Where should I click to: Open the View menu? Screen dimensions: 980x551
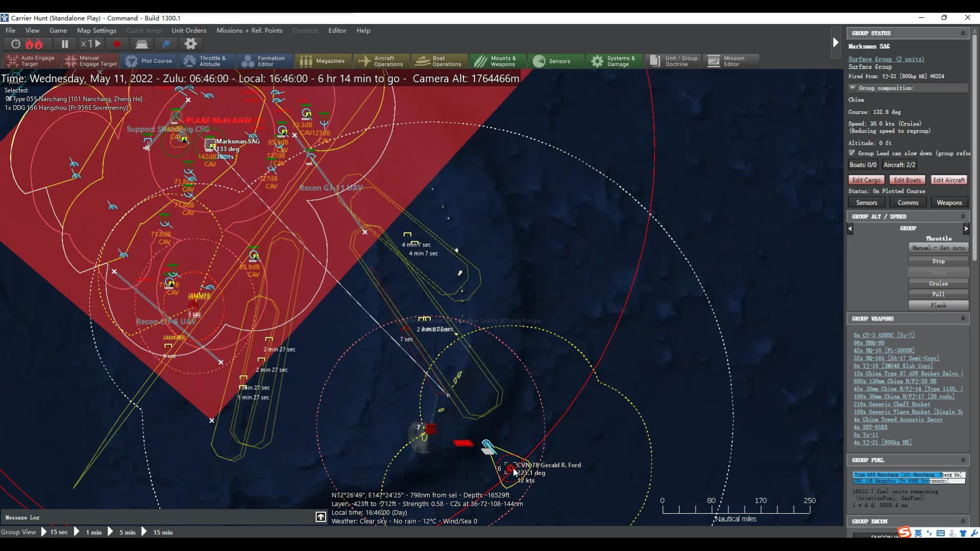(x=32, y=31)
